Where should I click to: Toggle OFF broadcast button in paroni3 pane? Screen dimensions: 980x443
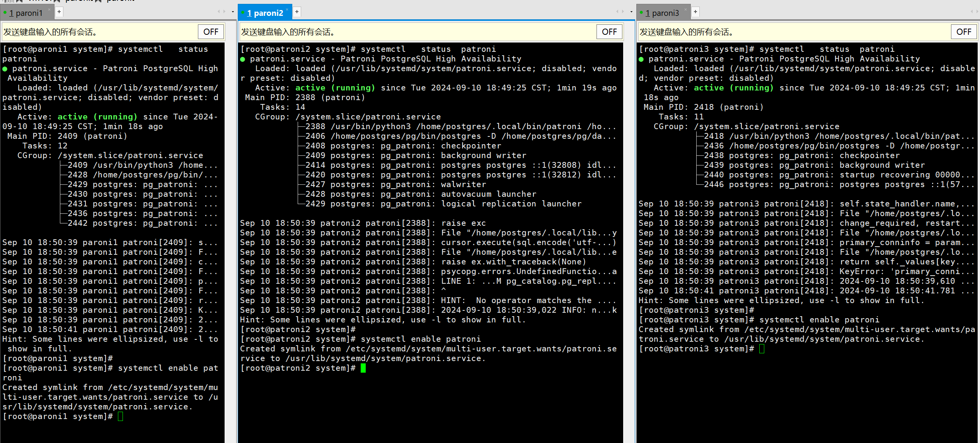point(963,32)
